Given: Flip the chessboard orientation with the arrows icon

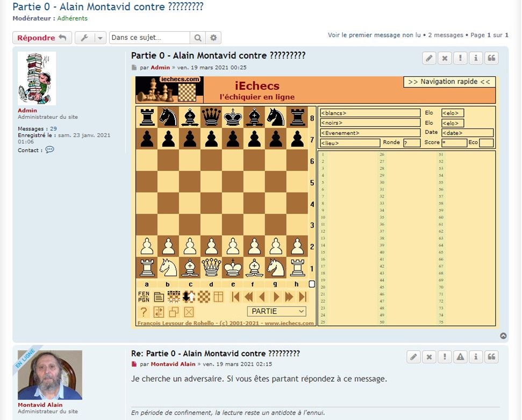Looking at the screenshot, I should [x=189, y=297].
